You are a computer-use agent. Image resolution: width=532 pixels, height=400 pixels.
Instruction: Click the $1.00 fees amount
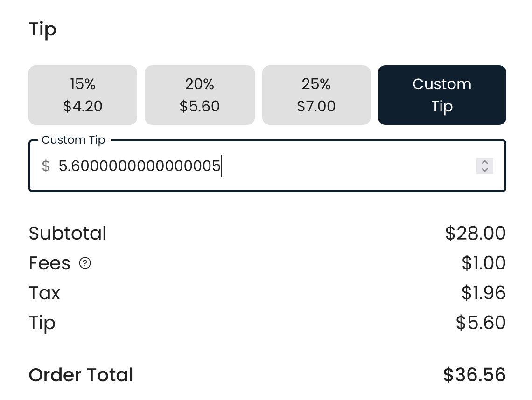(483, 263)
